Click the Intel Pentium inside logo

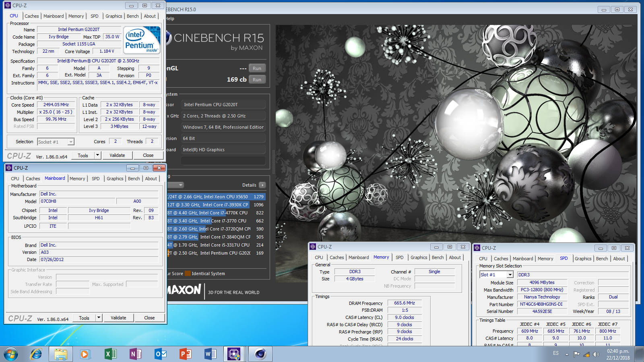pos(142,40)
